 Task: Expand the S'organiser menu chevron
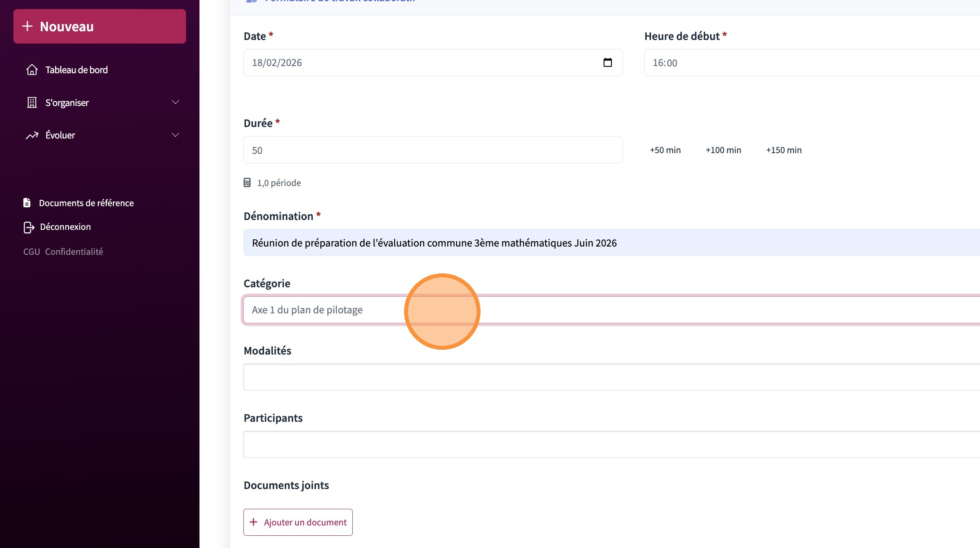click(175, 102)
